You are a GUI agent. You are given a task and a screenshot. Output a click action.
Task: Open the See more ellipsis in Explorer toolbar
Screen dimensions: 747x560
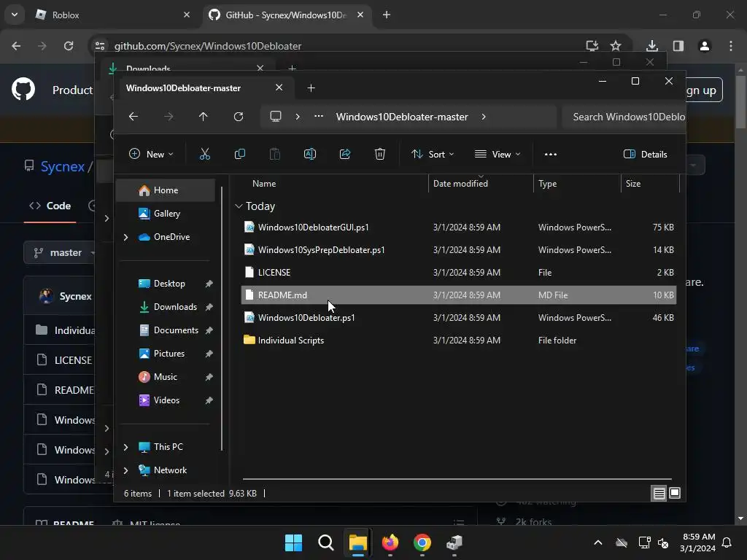[550, 155]
